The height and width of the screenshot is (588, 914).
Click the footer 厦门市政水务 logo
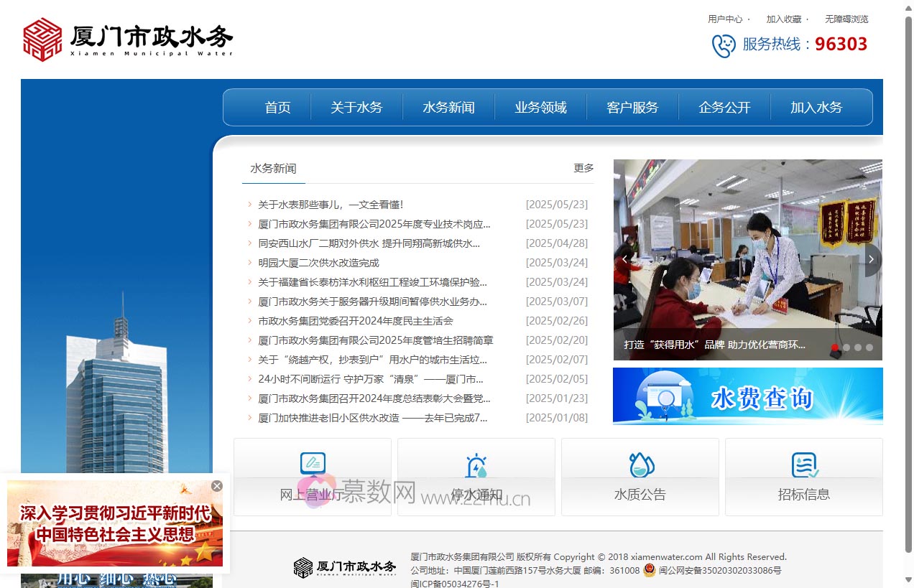(344, 567)
